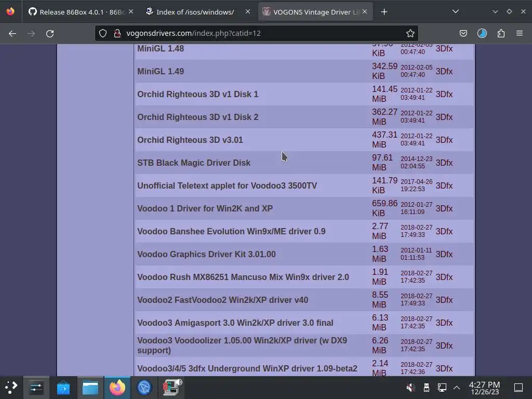Click 3Dfx category in the MiniGL 1.49 row
Viewport: 532px width, 399px height.
(x=444, y=71)
